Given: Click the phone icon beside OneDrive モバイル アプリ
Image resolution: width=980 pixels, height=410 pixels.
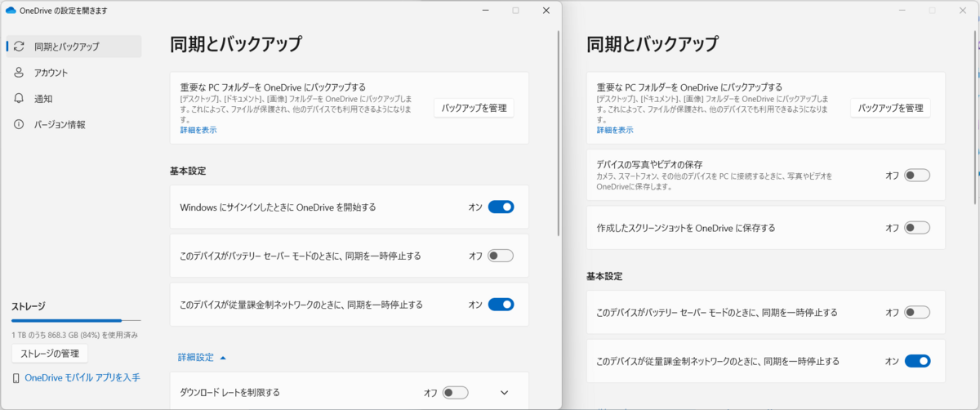Looking at the screenshot, I should 16,378.
